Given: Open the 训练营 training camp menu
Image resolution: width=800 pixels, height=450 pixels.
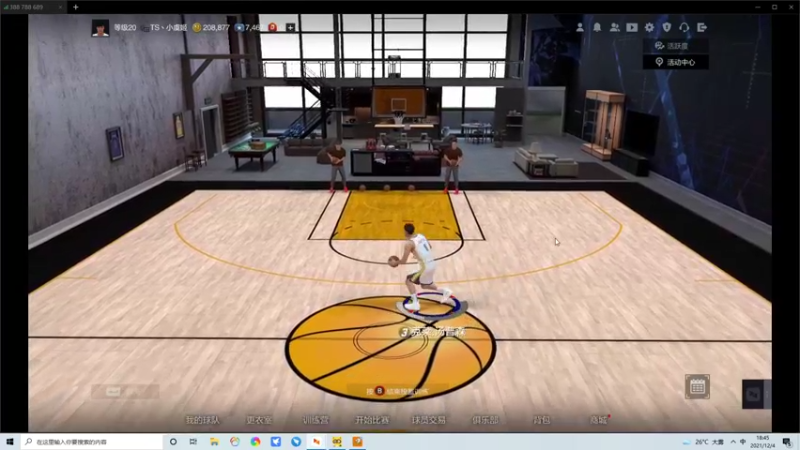Looking at the screenshot, I should tap(316, 420).
